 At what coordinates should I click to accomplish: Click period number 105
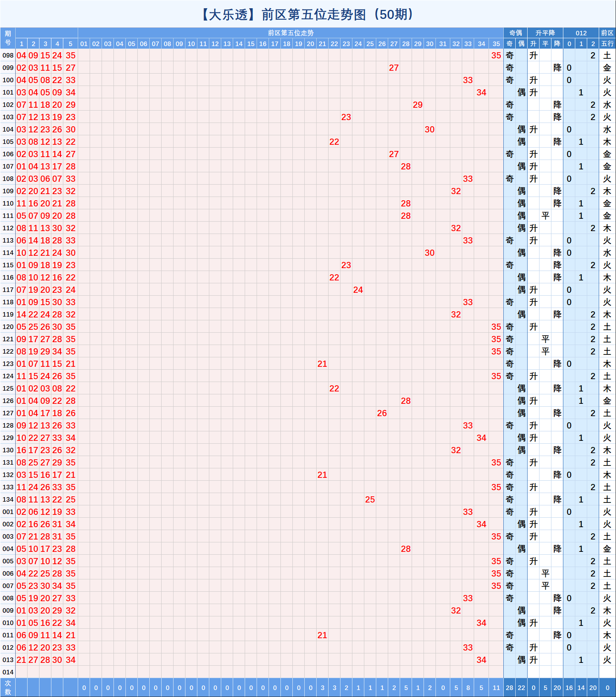click(8, 142)
